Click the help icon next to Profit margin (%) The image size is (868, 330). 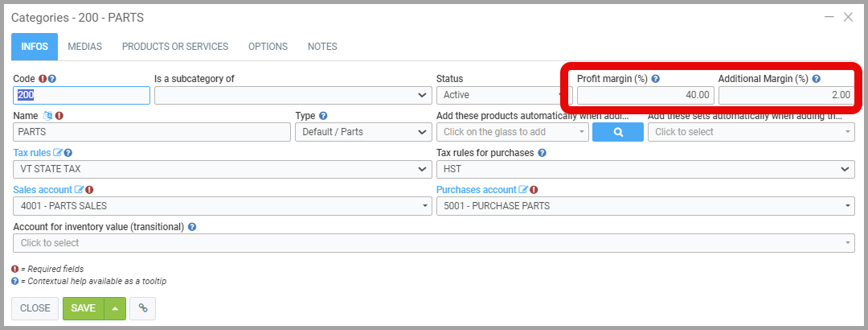pyautogui.click(x=656, y=79)
